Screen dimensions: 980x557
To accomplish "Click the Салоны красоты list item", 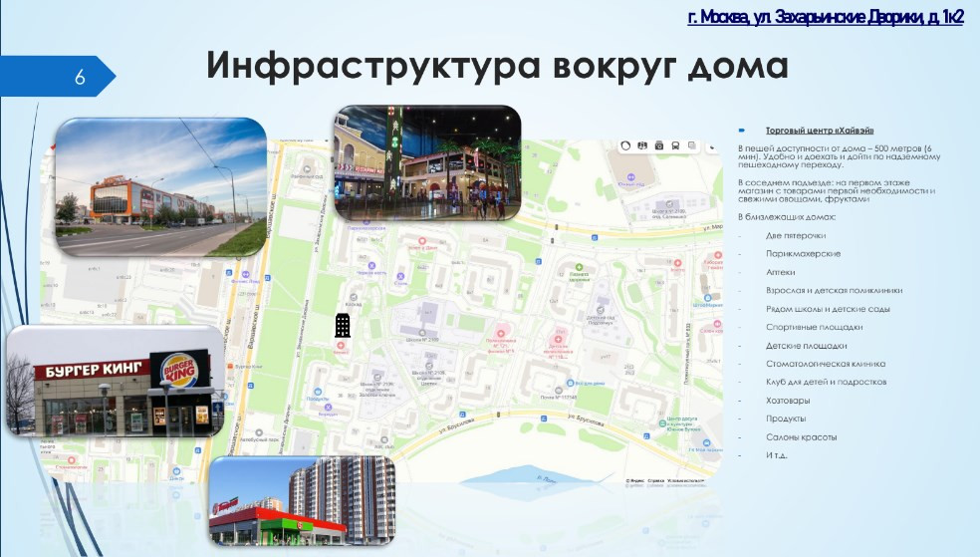I will coord(802,437).
